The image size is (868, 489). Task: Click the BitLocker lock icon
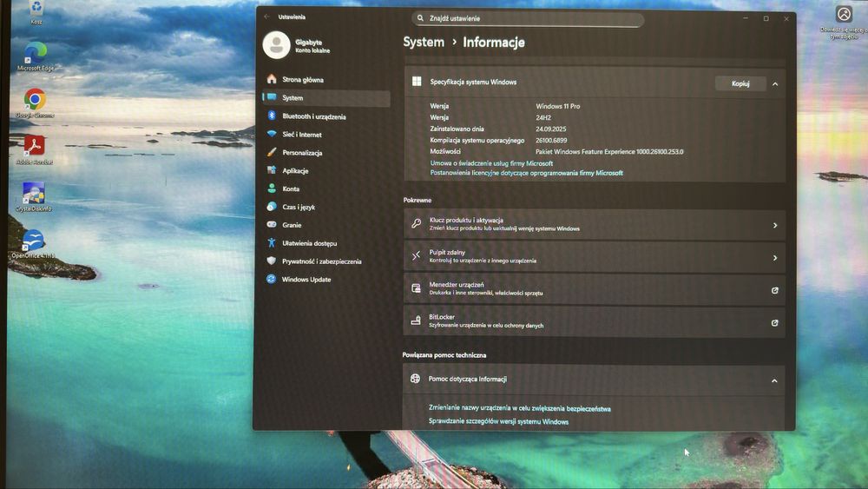tap(416, 320)
